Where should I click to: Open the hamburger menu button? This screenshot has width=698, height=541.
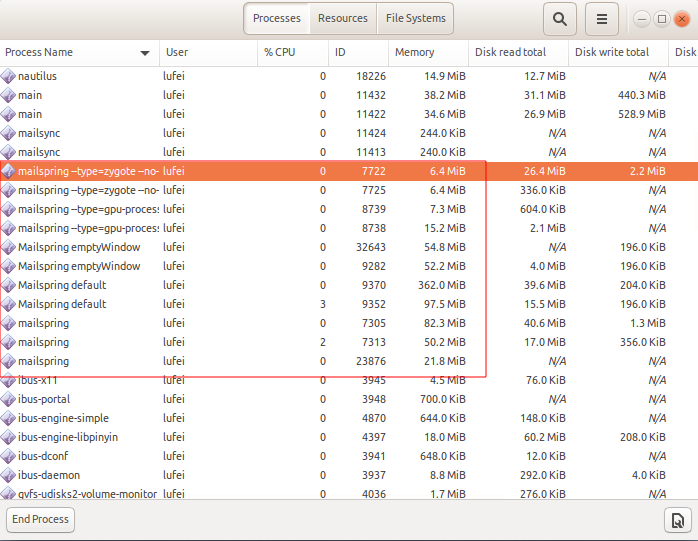[x=601, y=19]
